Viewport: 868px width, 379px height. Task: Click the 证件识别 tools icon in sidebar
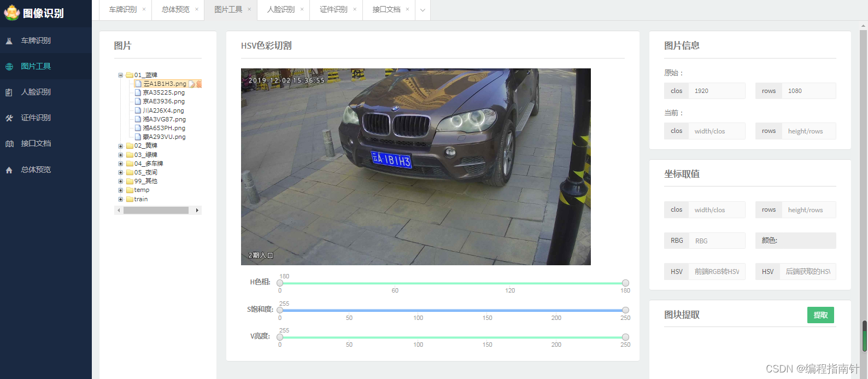pos(9,118)
